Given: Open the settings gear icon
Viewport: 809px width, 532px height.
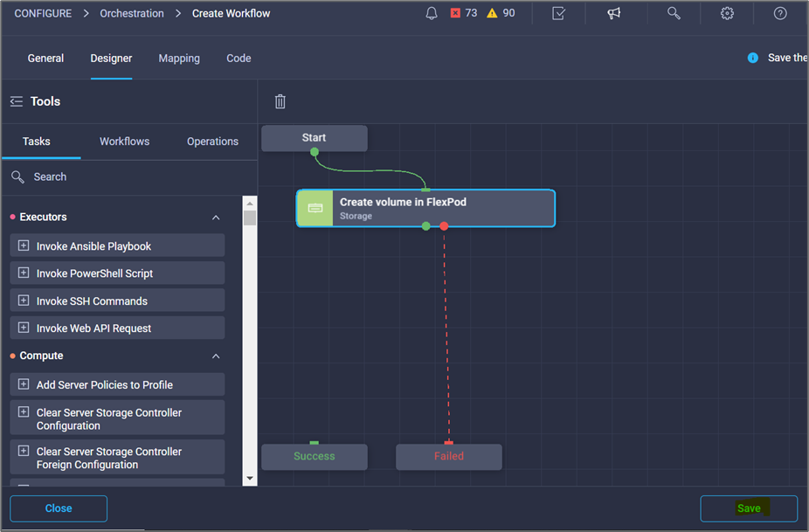Looking at the screenshot, I should [x=727, y=13].
